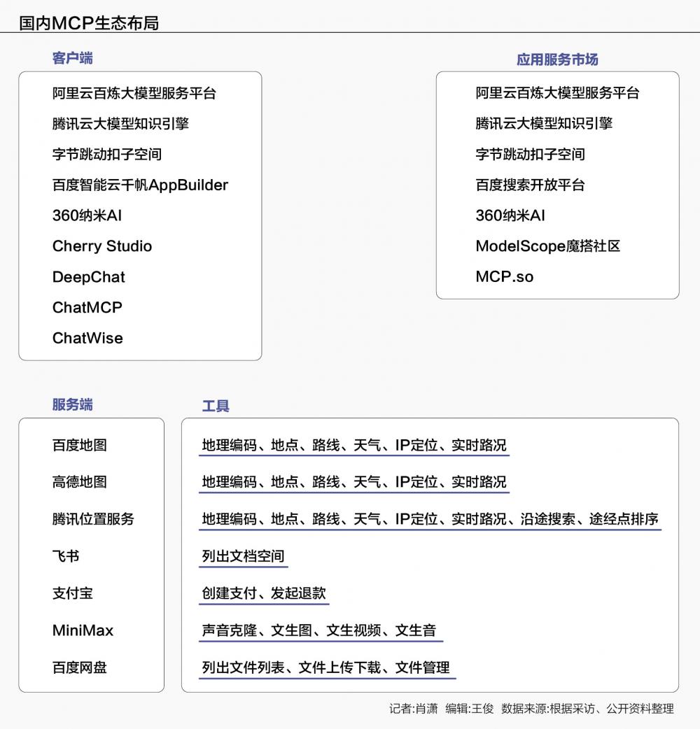Click the 列出文件列表、文件上传下载、文件管理 line
This screenshot has height=729, width=700.
(x=325, y=667)
